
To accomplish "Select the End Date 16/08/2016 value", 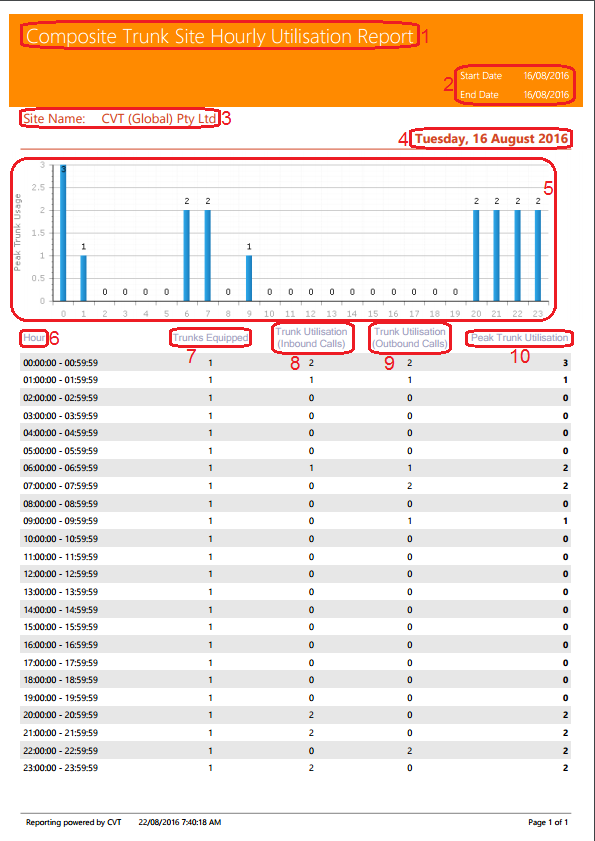I will coord(546,94).
